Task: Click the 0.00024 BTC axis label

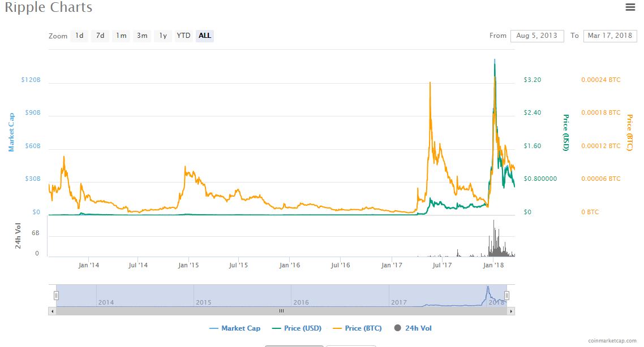Action: tap(601, 80)
